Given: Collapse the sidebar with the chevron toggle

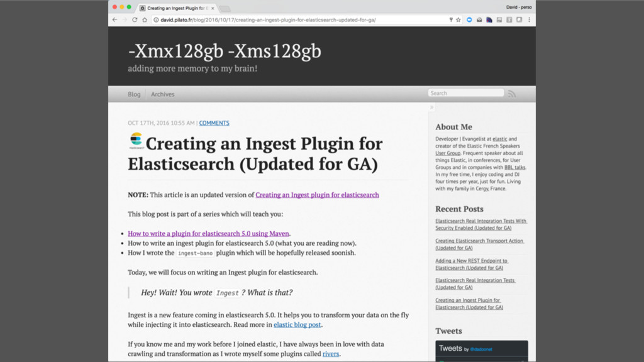Looking at the screenshot, I should coord(431,107).
